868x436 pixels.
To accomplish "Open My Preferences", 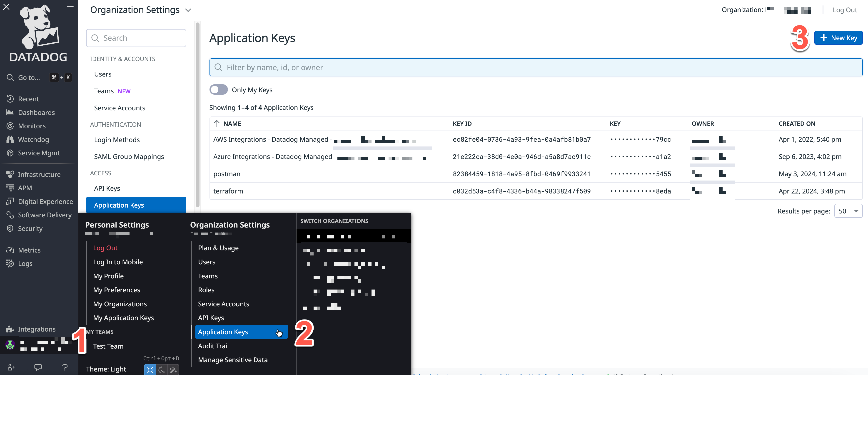I will click(117, 290).
